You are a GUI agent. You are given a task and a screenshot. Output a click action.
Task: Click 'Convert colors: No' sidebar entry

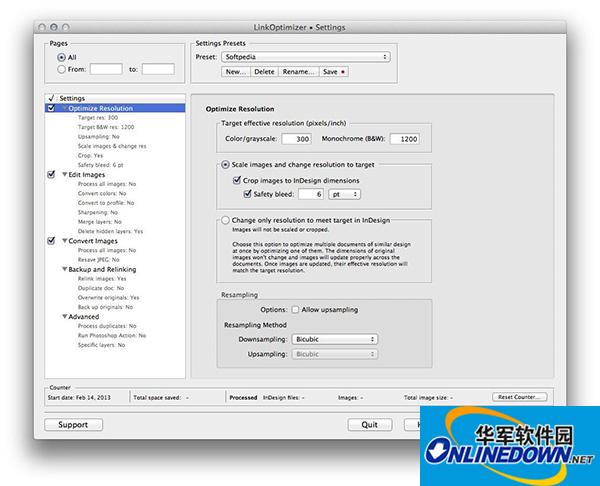[102, 193]
